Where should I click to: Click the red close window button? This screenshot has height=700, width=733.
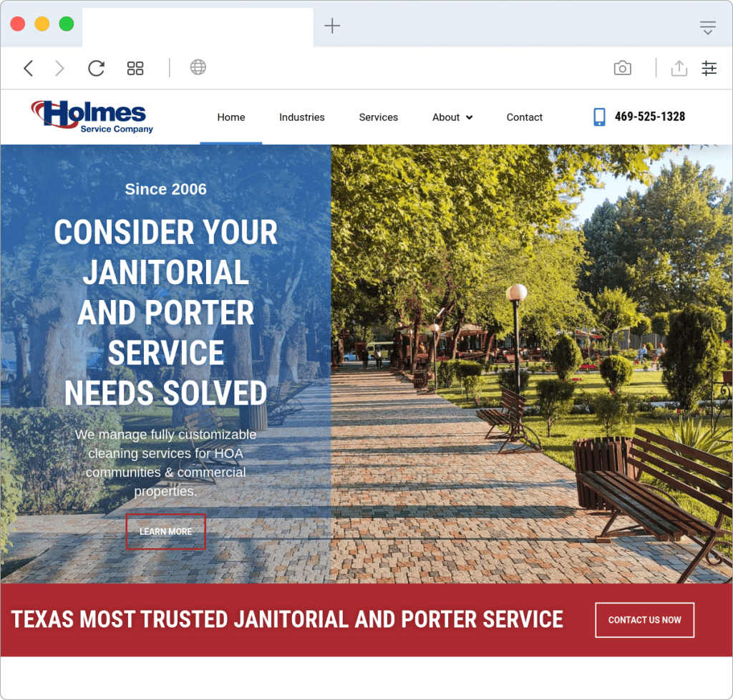point(18,24)
